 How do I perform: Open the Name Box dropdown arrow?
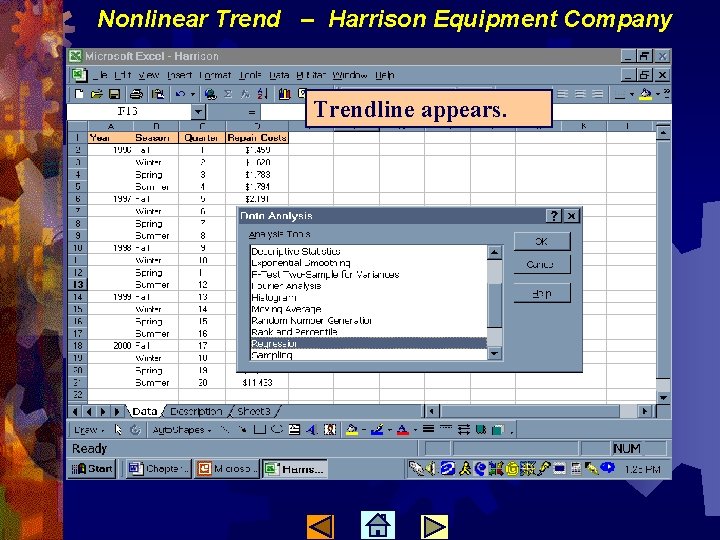pyautogui.click(x=198, y=112)
